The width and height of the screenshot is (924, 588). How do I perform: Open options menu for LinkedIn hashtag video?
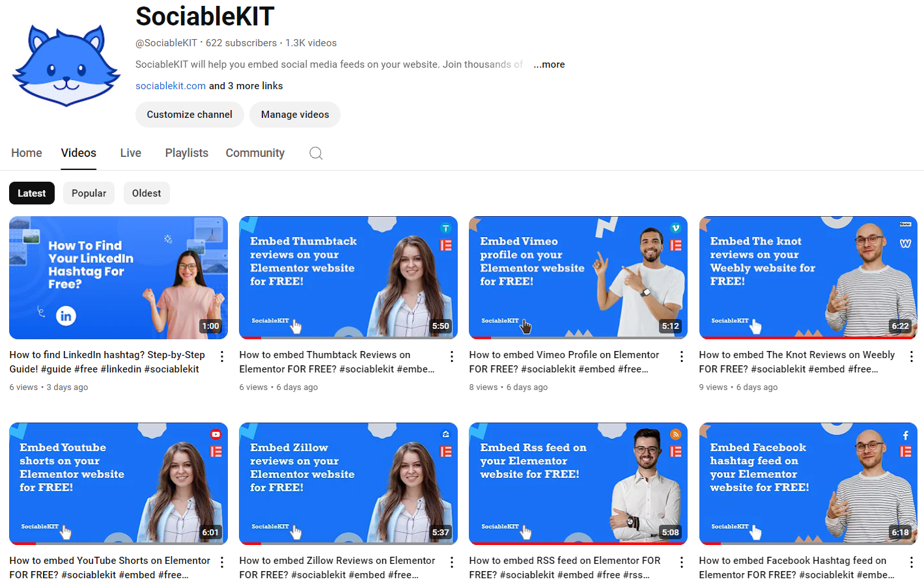[222, 356]
